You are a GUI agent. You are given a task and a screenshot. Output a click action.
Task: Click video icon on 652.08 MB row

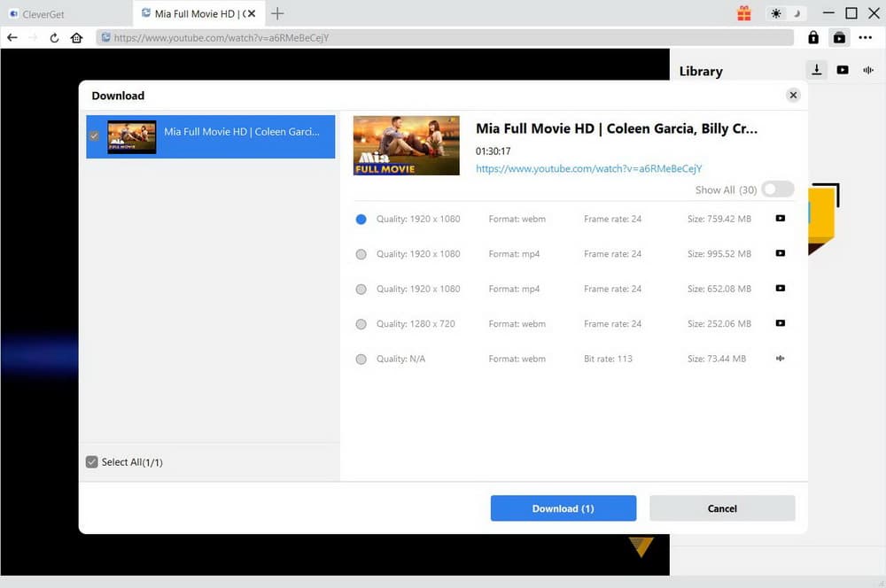(x=781, y=288)
